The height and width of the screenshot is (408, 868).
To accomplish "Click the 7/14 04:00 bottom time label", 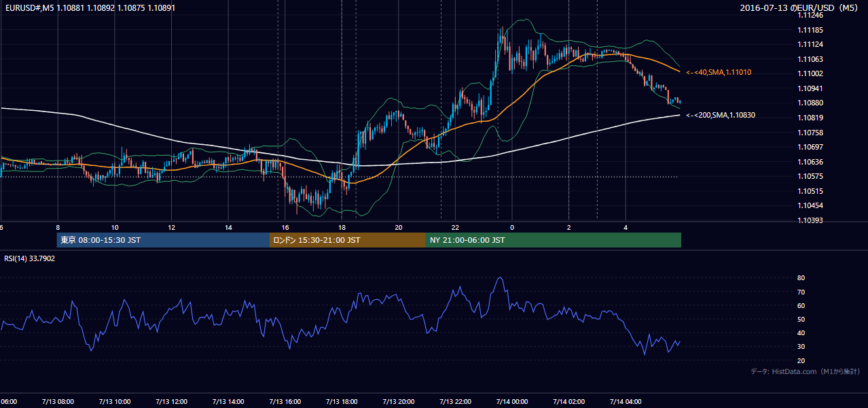I will coord(626,401).
